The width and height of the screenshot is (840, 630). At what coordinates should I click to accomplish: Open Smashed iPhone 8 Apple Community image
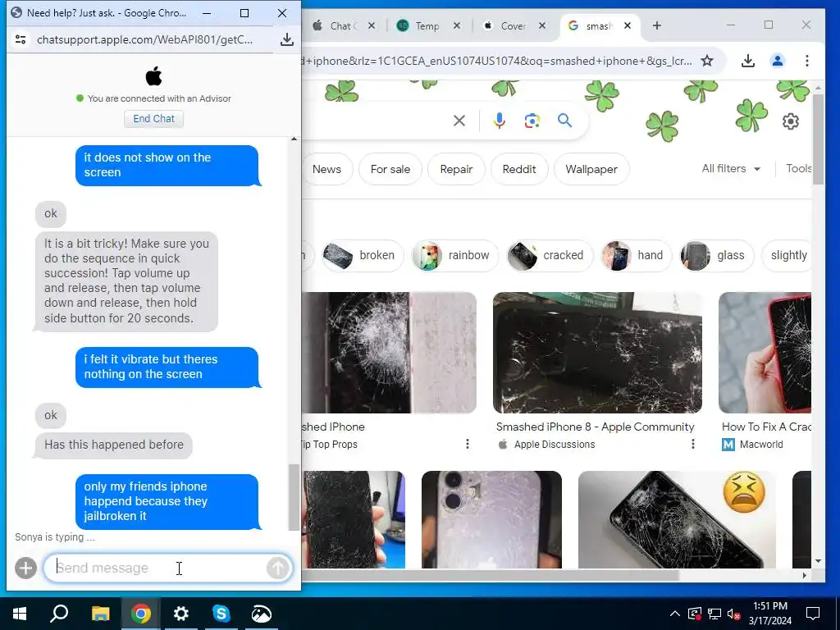coord(597,353)
